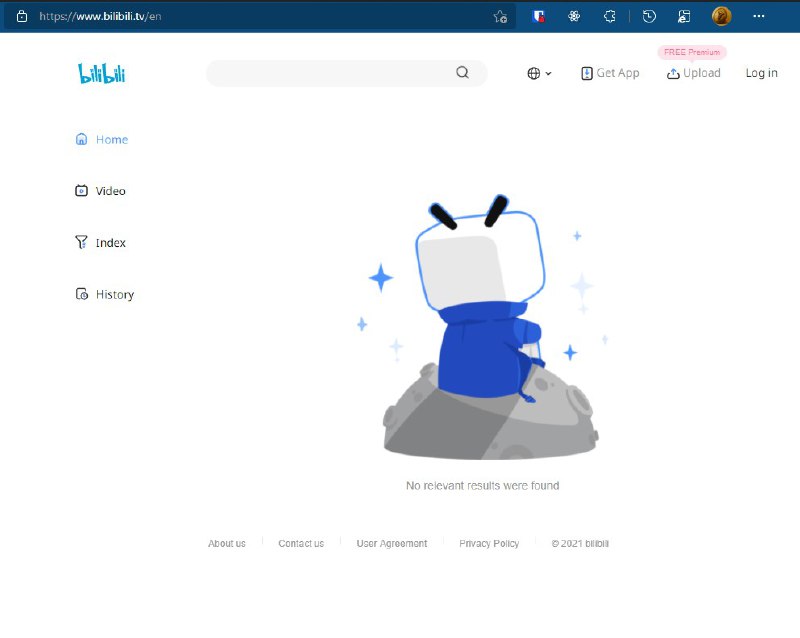
Task: Open the browser extensions puzzle icon
Action: coord(610,16)
